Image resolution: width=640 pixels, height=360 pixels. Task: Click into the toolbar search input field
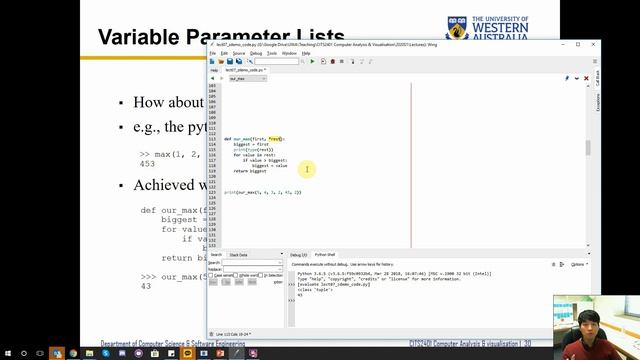tap(277, 61)
